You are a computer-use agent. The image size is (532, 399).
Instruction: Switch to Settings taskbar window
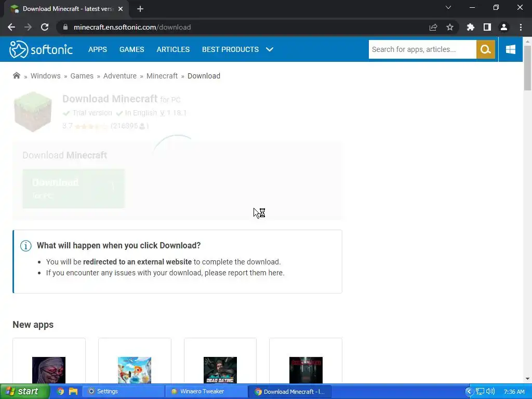(124, 392)
